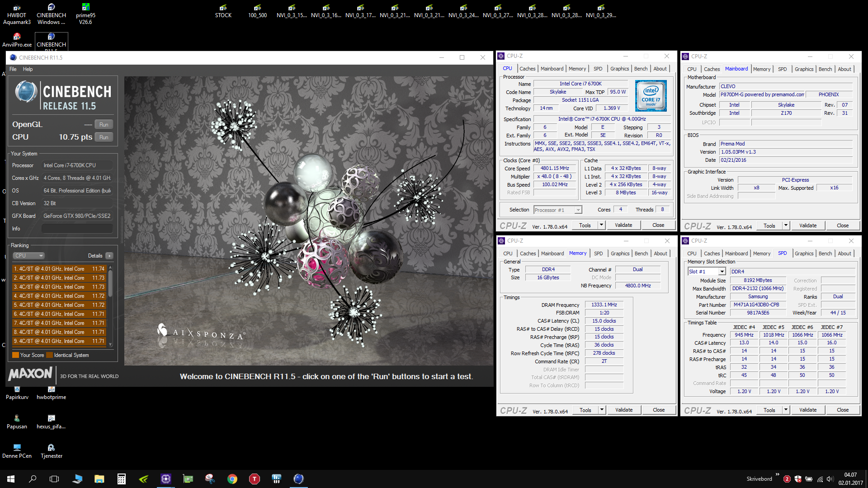The height and width of the screenshot is (488, 868).
Task: Open Tools dropdown arrow in SPD CPU-Z
Action: click(x=786, y=410)
